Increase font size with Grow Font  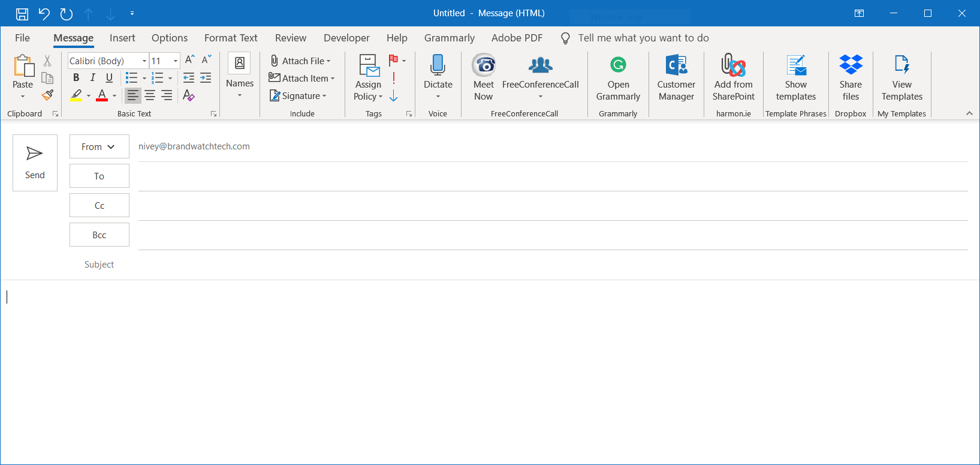(x=189, y=60)
